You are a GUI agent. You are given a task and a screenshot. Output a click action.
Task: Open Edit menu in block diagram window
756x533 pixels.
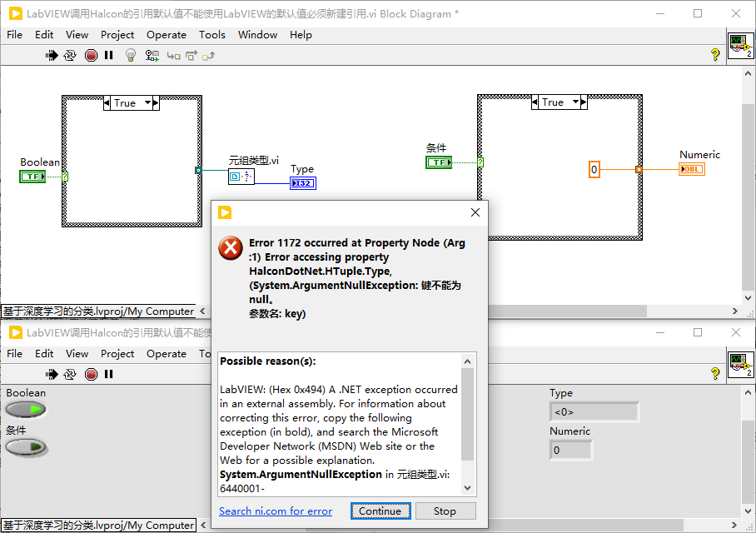pyautogui.click(x=44, y=35)
